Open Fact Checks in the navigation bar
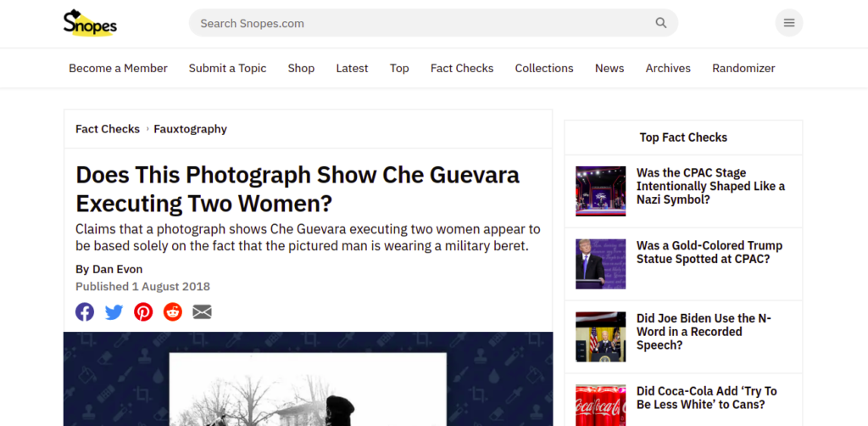Image resolution: width=868 pixels, height=426 pixels. (462, 68)
